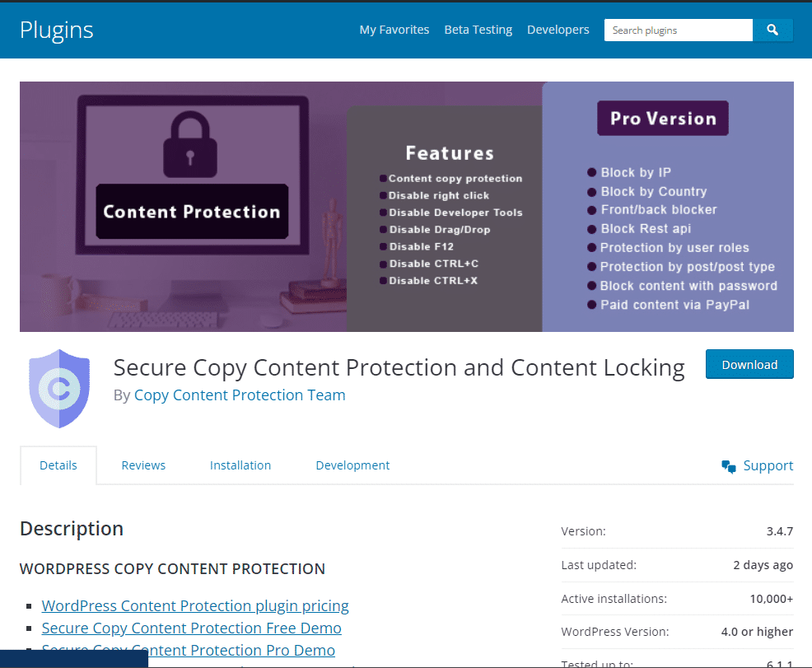Open Secure Copy Content Protection Pro Demo
The width and height of the screenshot is (812, 668).
(x=188, y=650)
